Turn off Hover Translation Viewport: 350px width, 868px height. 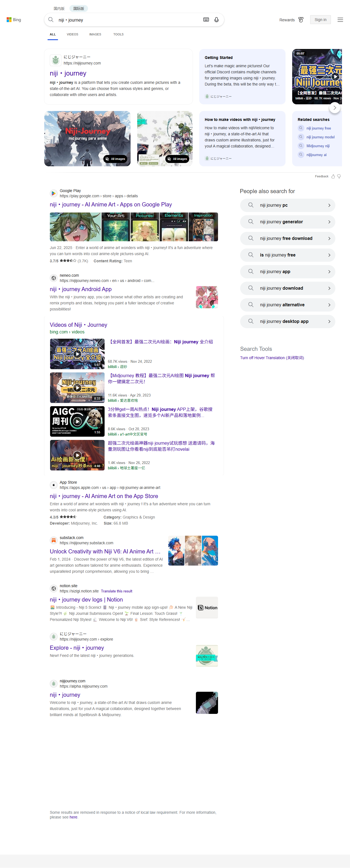271,357
